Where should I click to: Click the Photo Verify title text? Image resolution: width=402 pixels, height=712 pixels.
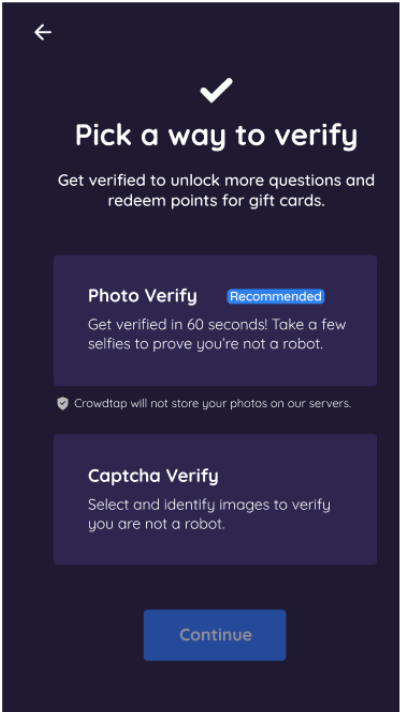coord(143,296)
